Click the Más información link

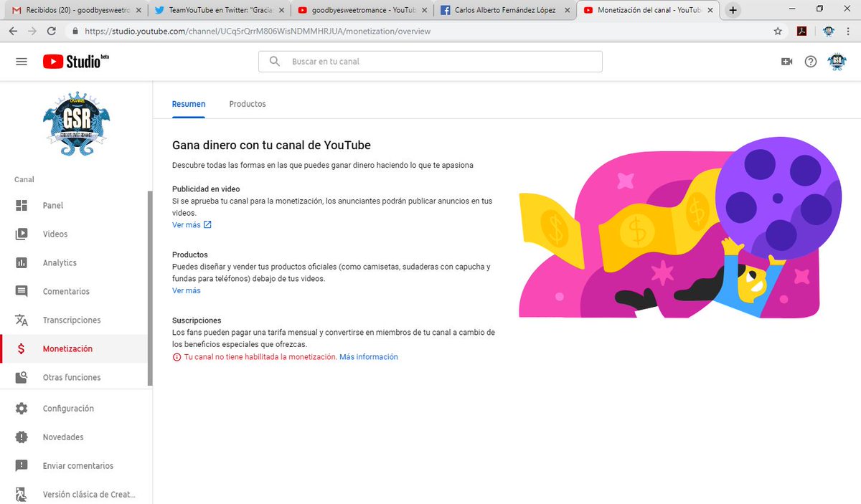(368, 356)
